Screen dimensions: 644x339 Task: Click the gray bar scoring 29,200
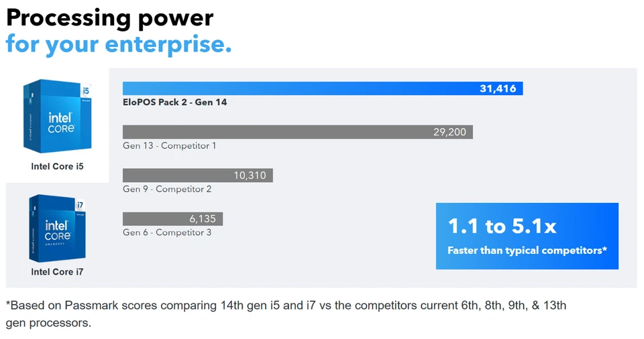tap(297, 132)
